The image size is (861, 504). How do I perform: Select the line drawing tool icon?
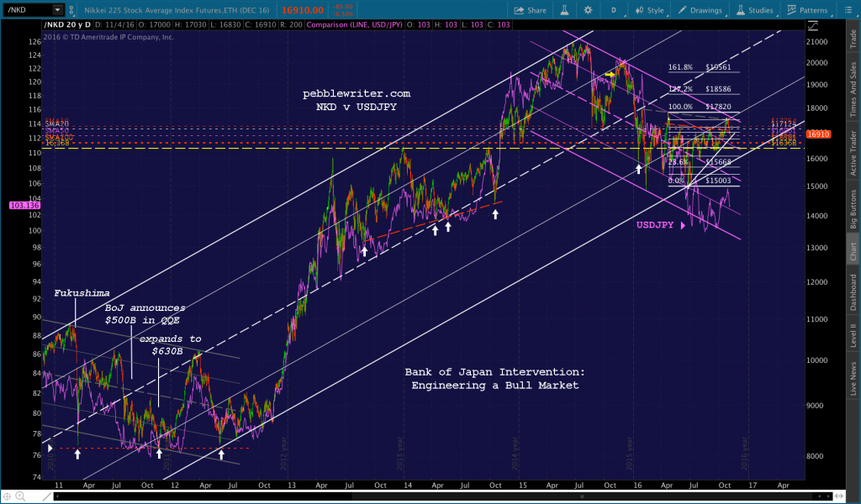click(47, 496)
